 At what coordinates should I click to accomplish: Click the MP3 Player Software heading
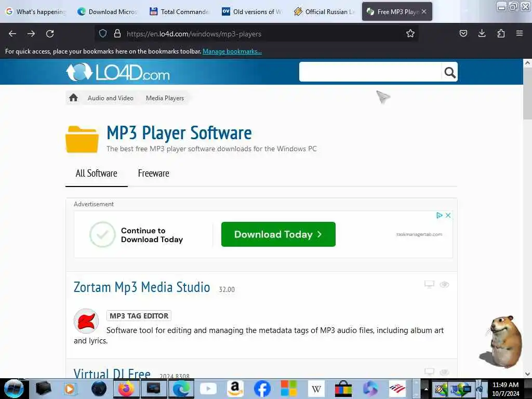tap(179, 132)
